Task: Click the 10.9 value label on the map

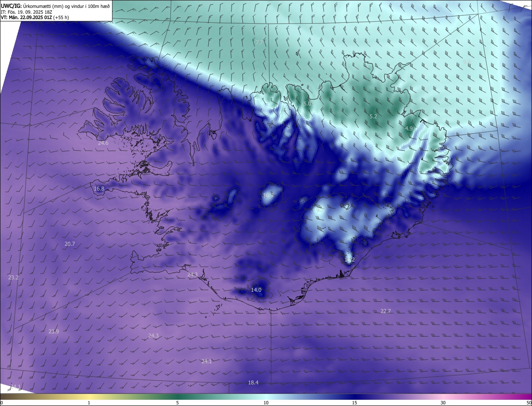Action: coord(268,195)
